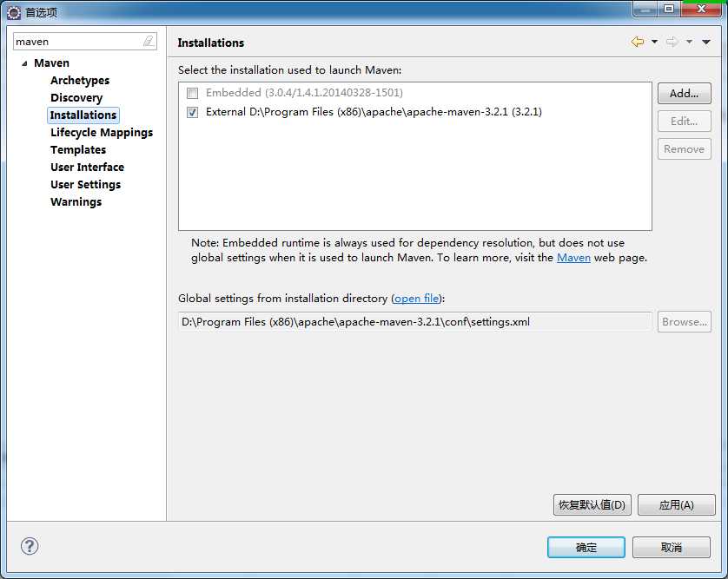Select Discovery preference page
Screen dimensions: 728x579
coord(76,98)
